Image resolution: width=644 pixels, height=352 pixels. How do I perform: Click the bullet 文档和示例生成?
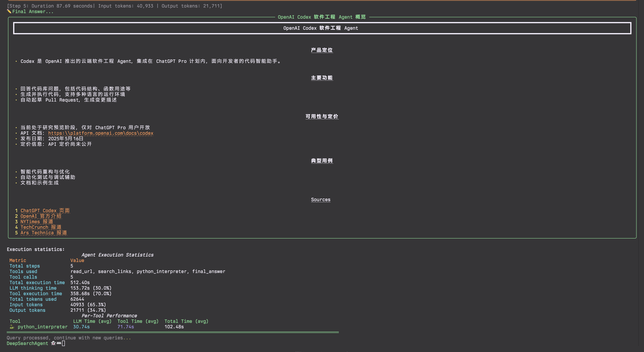click(x=40, y=183)
